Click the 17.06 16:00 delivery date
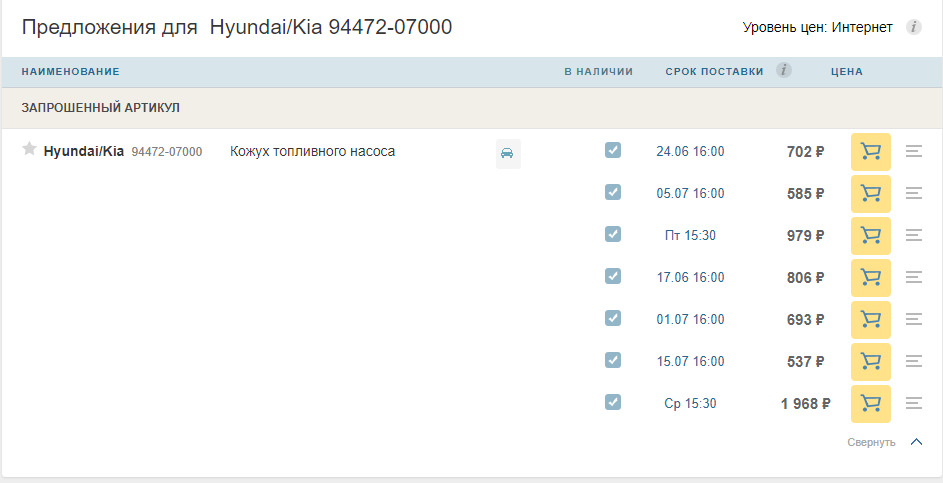This screenshot has width=943, height=483. pos(690,278)
